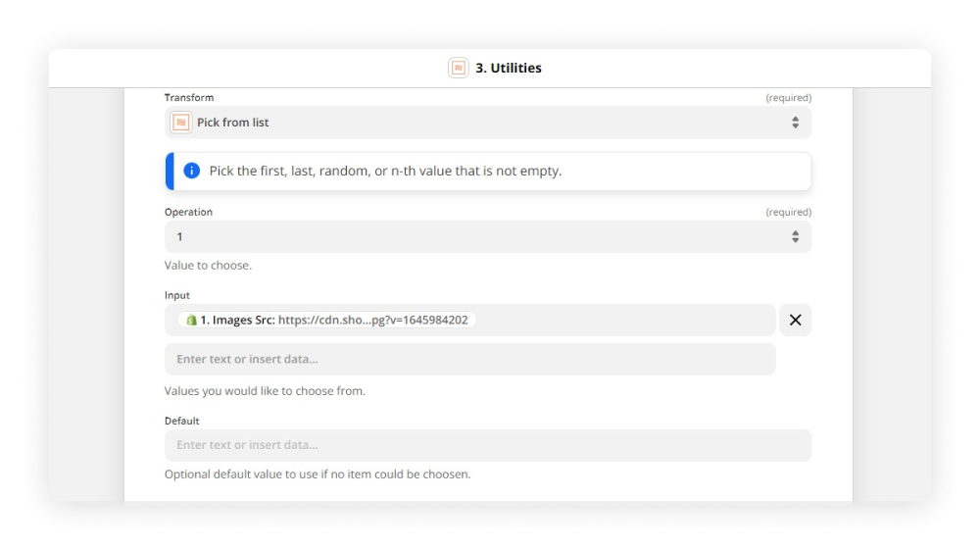Click the 3. Utilities step title

(508, 68)
